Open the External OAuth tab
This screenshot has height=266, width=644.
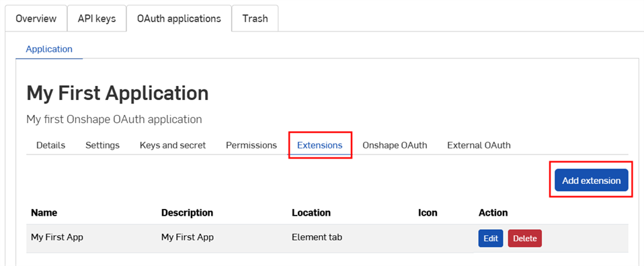coord(479,145)
